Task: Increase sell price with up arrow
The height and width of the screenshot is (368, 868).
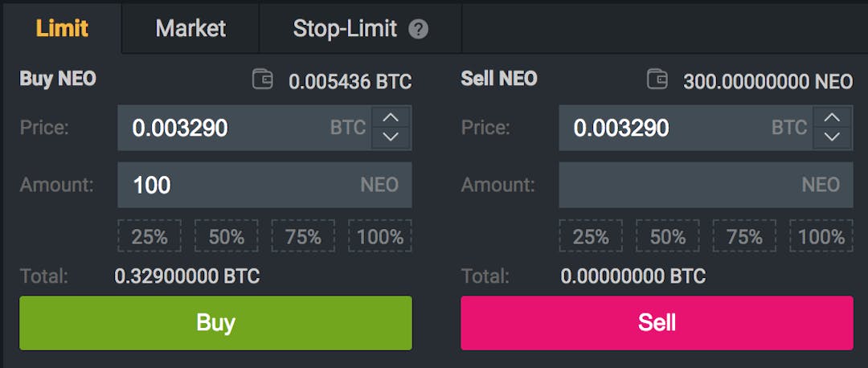Action: point(833,117)
